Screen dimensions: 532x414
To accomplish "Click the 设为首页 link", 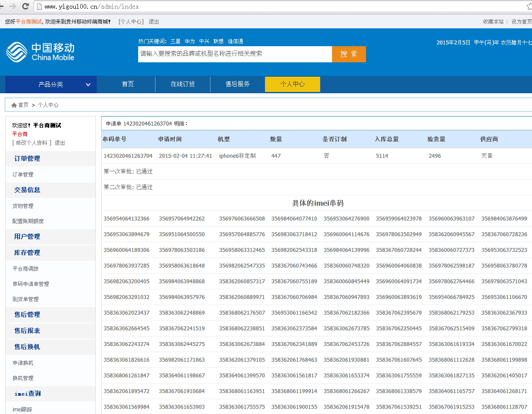I will point(522,22).
